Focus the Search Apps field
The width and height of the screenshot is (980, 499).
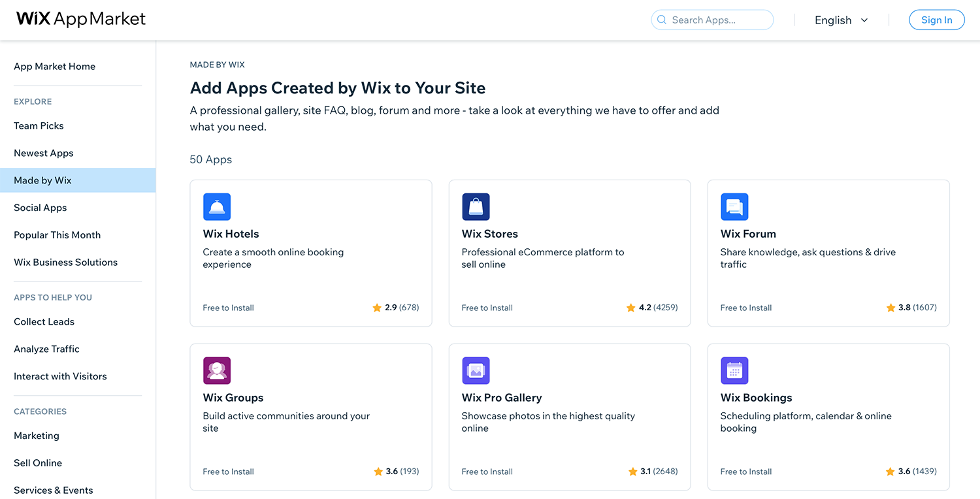[712, 20]
